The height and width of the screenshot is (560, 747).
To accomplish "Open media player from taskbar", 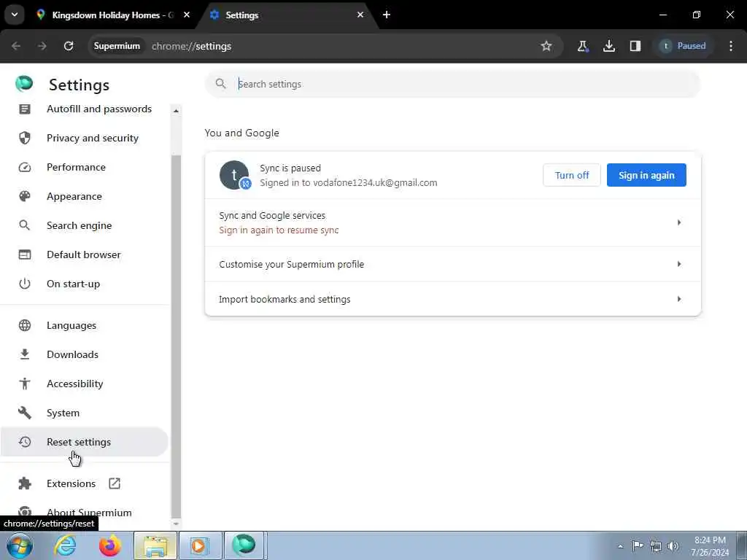I will (x=201, y=545).
